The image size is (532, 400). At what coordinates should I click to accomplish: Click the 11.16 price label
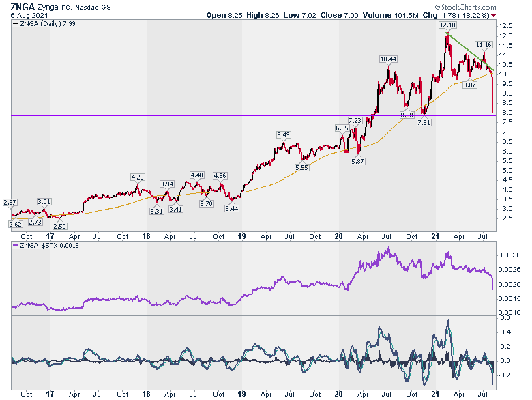484,45
